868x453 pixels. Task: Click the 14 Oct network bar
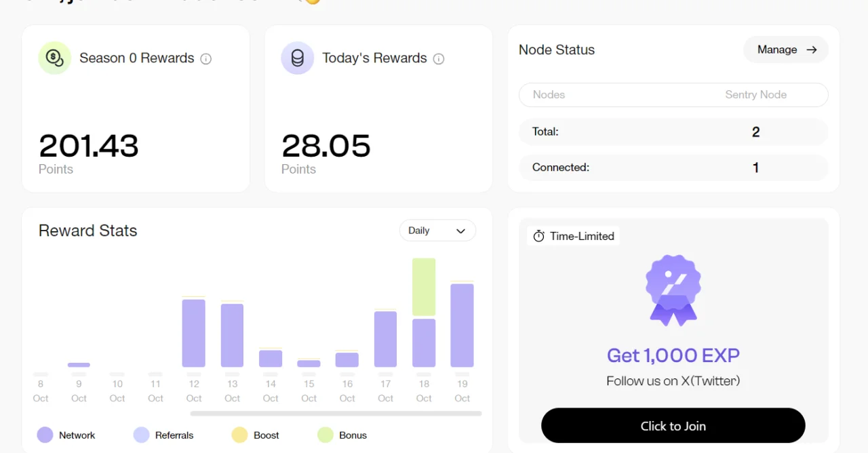[x=271, y=359]
